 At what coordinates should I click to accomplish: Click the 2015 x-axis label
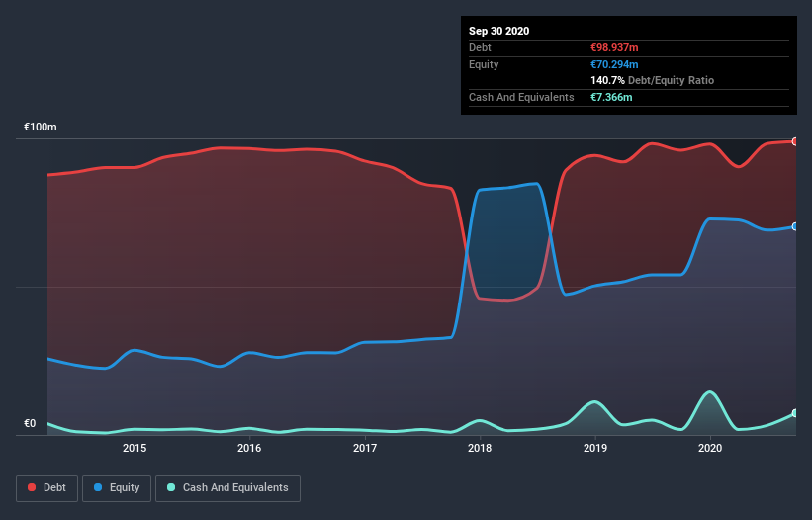[x=135, y=448]
